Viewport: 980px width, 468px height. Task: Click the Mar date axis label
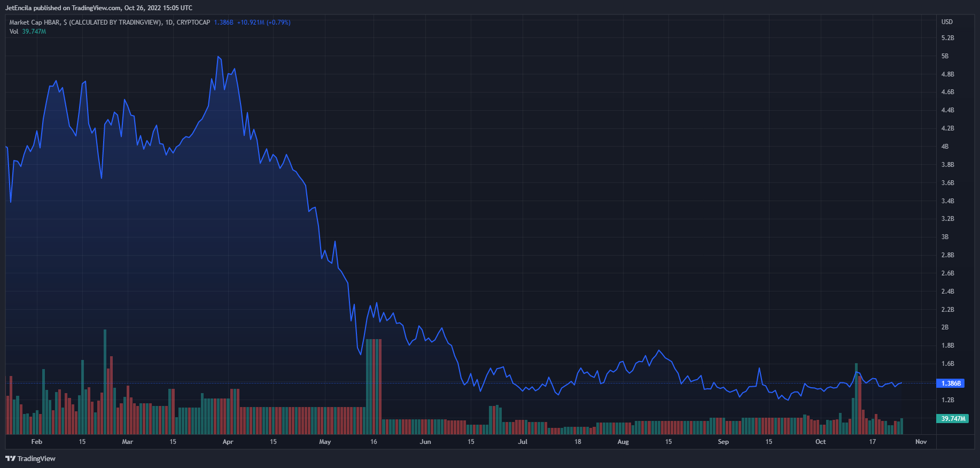coord(127,442)
